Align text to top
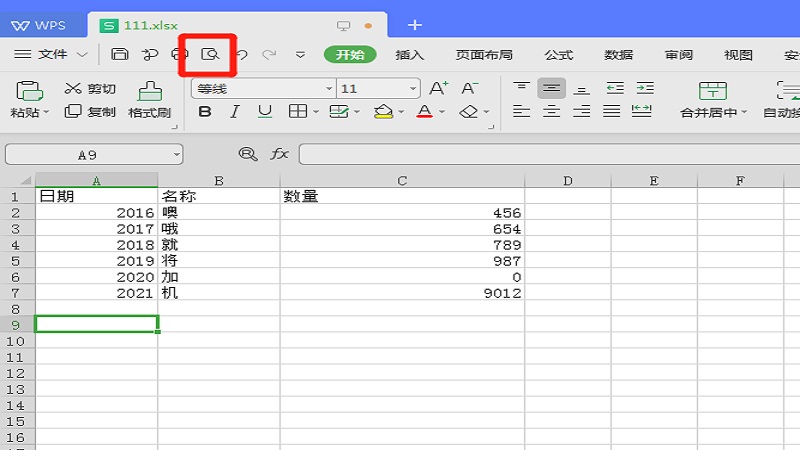Viewport: 800px width, 450px height. click(521, 88)
